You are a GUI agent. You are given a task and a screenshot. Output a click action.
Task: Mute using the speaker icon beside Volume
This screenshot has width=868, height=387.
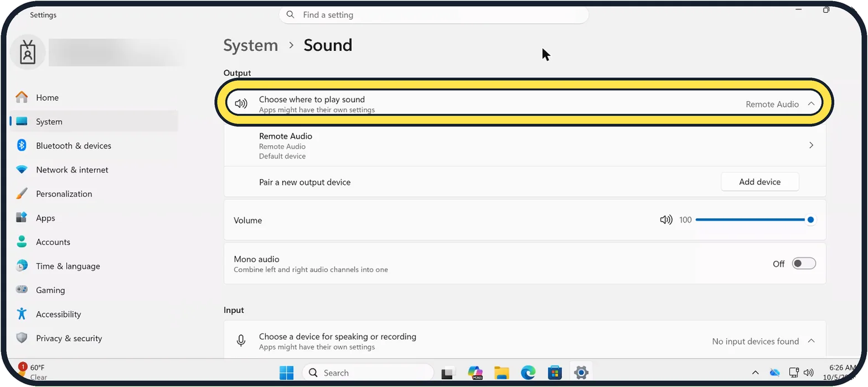coord(666,220)
